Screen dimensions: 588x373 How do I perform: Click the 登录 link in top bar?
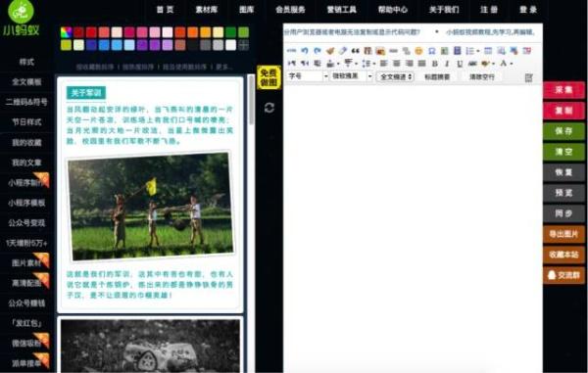coord(528,10)
